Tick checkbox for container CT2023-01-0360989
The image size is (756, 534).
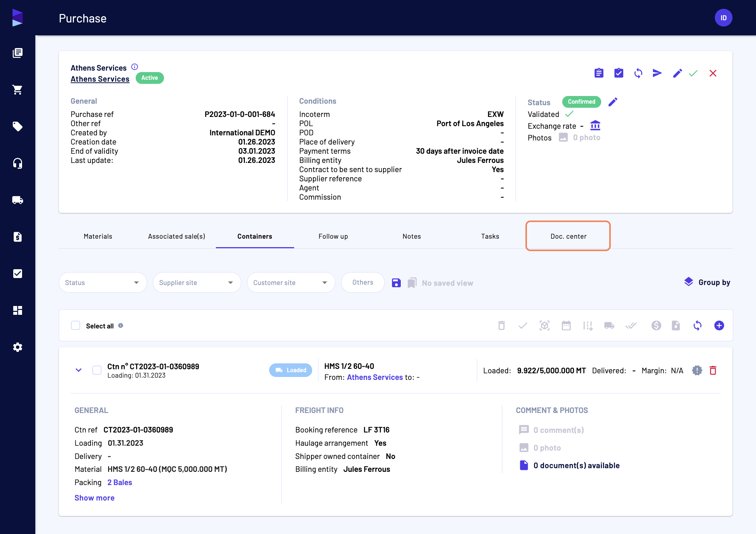click(97, 370)
